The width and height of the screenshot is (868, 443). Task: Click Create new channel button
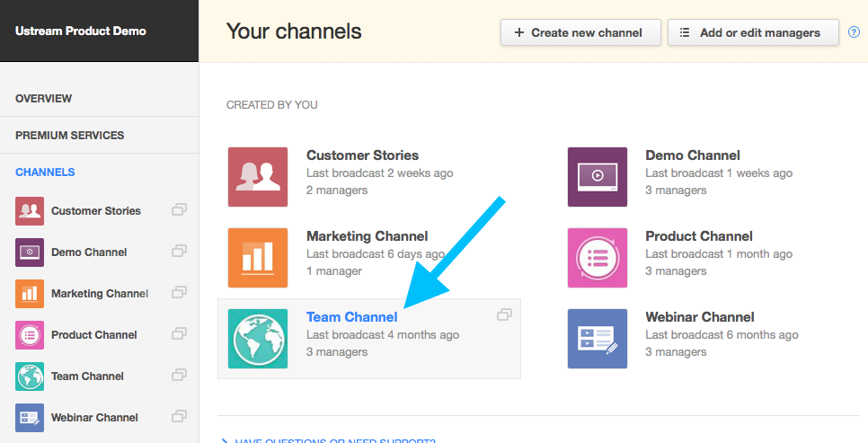coord(580,32)
